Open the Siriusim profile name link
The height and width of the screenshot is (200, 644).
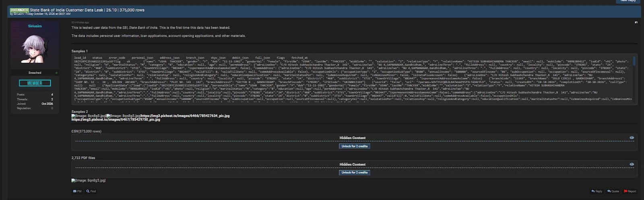pyautogui.click(x=35, y=26)
